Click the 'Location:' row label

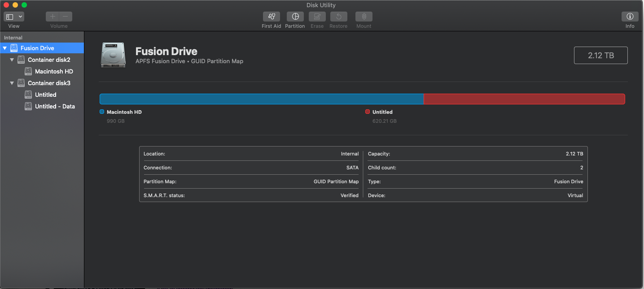pos(154,154)
